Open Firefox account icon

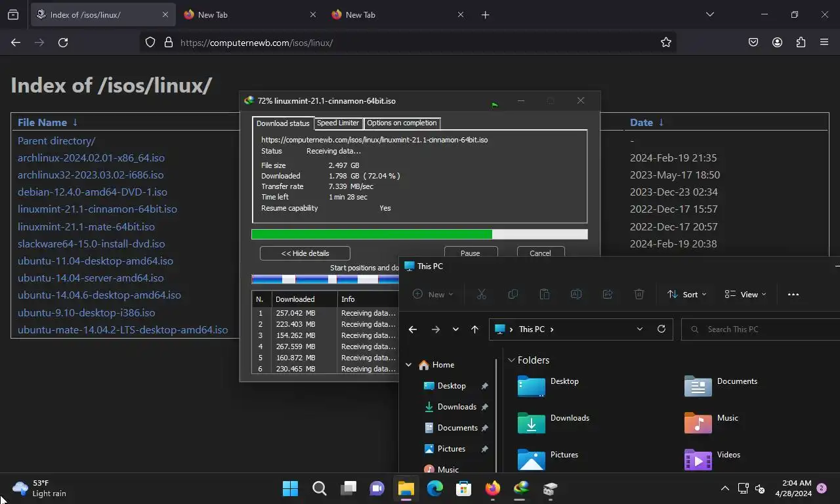point(777,42)
